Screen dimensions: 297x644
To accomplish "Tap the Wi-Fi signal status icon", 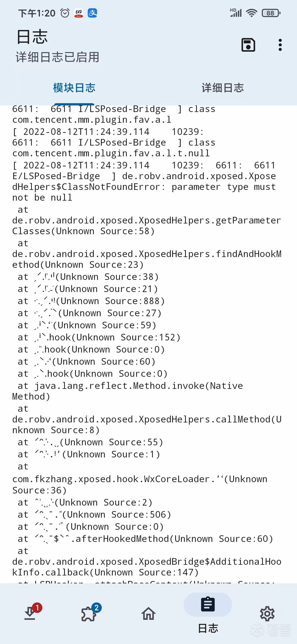I will click(x=251, y=13).
